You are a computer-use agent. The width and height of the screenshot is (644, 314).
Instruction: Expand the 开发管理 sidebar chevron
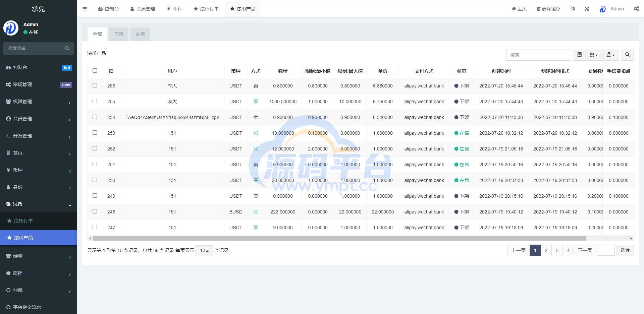70,137
